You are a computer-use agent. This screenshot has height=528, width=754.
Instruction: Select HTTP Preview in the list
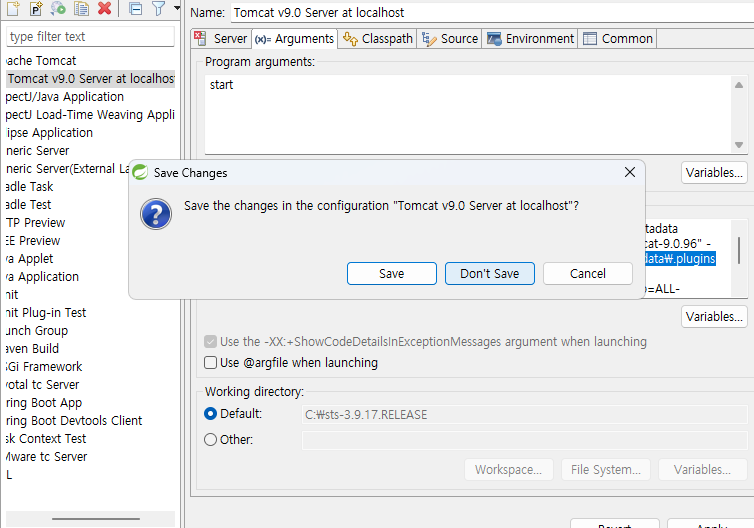(x=36, y=223)
